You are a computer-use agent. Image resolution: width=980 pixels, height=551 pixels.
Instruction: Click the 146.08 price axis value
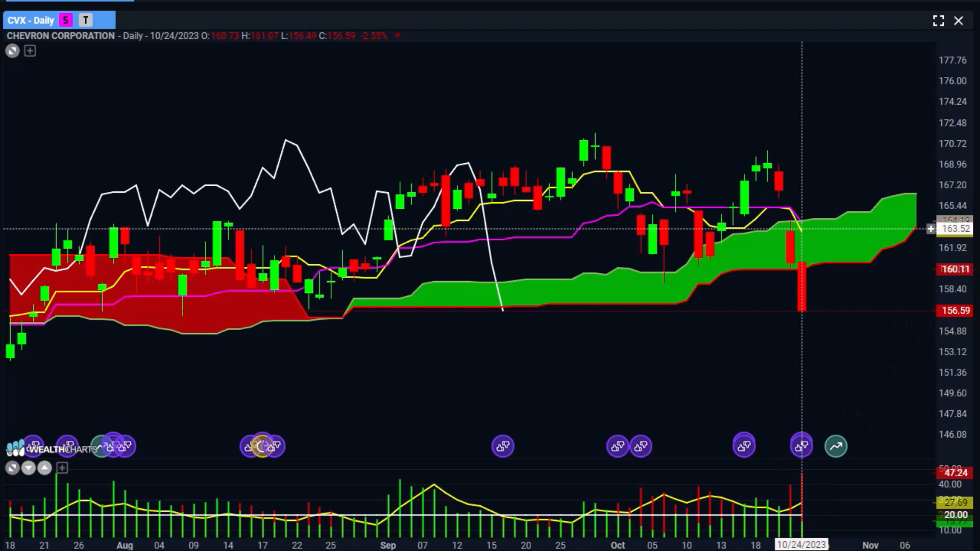tap(952, 435)
